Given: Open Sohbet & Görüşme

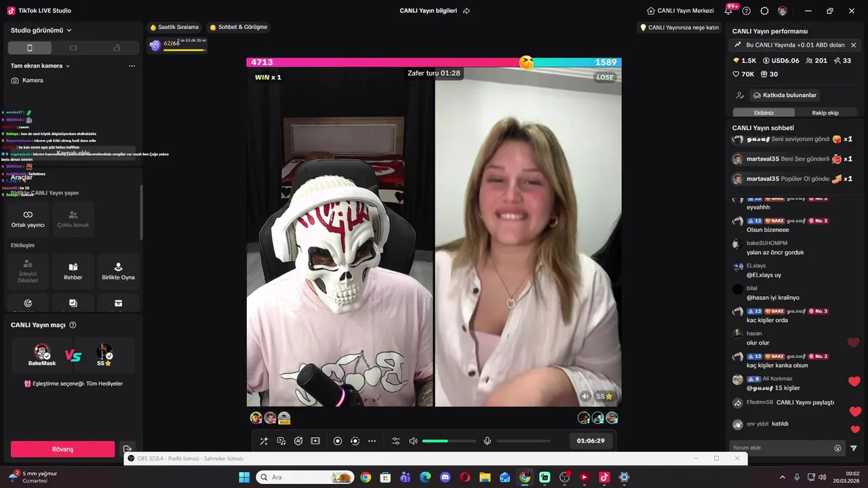Looking at the screenshot, I should coord(238,27).
